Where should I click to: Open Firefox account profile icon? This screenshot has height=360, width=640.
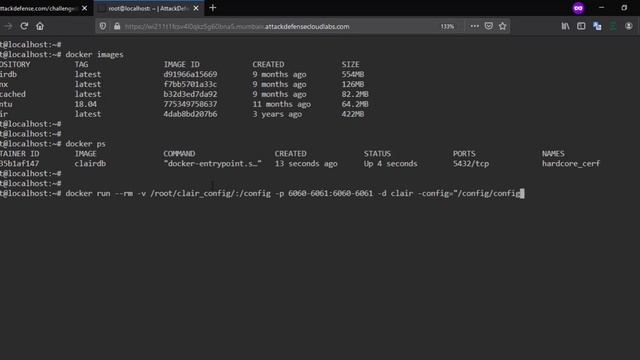click(x=629, y=26)
